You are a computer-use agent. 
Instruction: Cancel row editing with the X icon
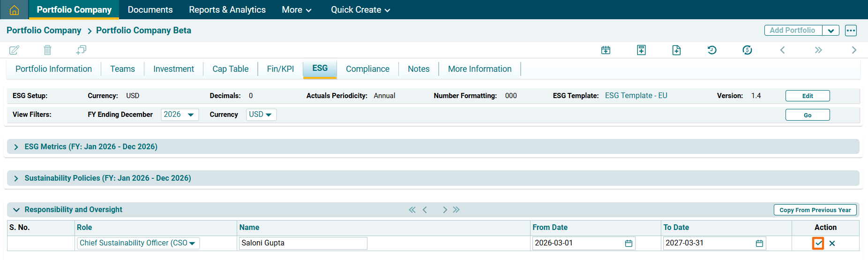click(x=832, y=243)
